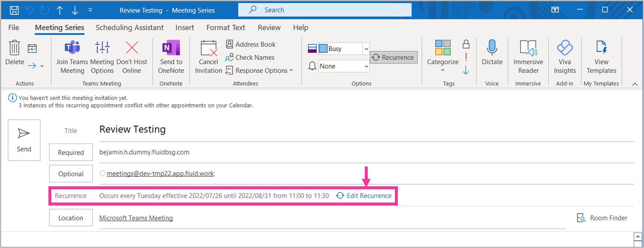Collapse the ribbon with chevron
Viewport: 644px width, 248px height.
point(635,84)
